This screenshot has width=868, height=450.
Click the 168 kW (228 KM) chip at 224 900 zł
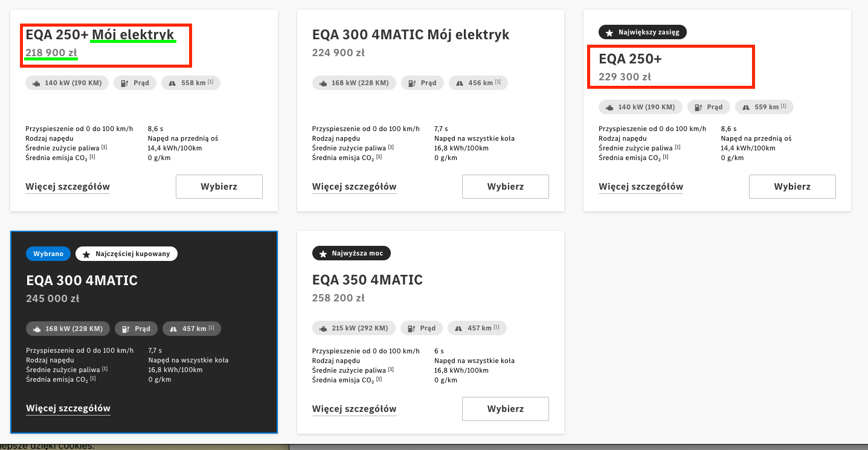pos(355,83)
